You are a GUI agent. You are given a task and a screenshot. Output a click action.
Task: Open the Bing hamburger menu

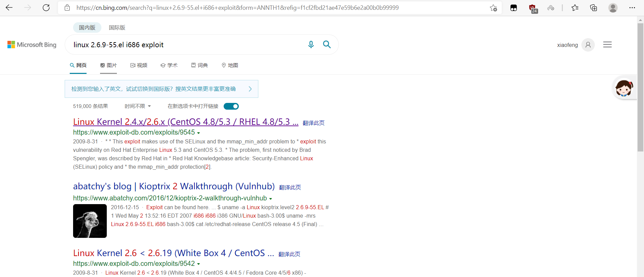coord(607,45)
